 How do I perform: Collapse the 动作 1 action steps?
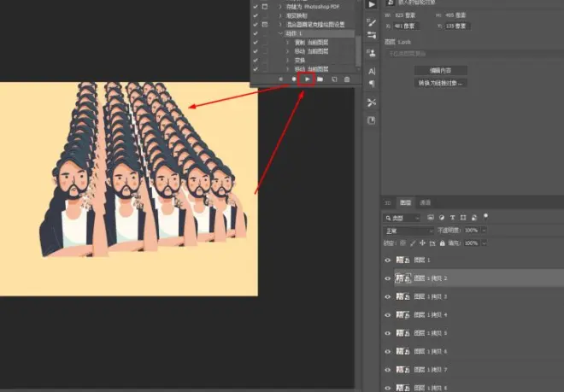point(280,33)
